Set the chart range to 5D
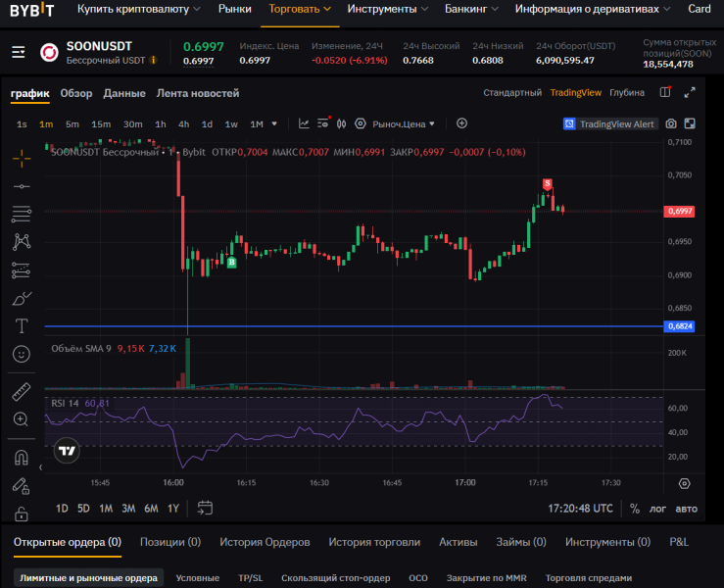Viewport: 724px width, 588px height. [83, 509]
